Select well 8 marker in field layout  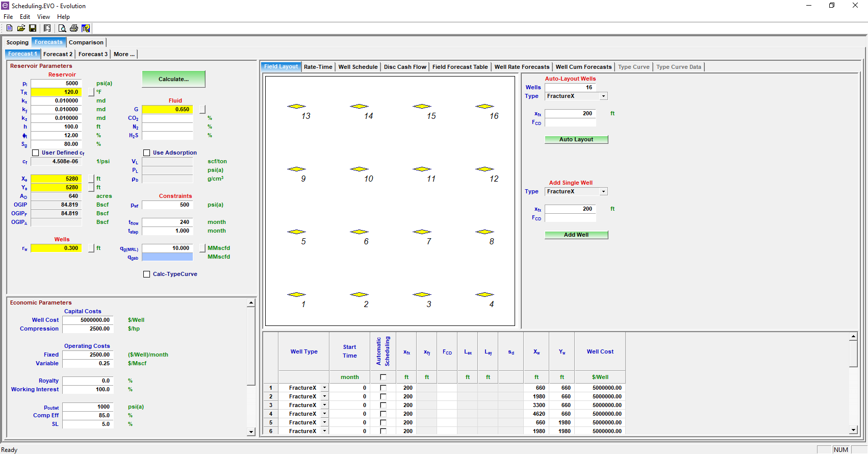click(x=484, y=232)
